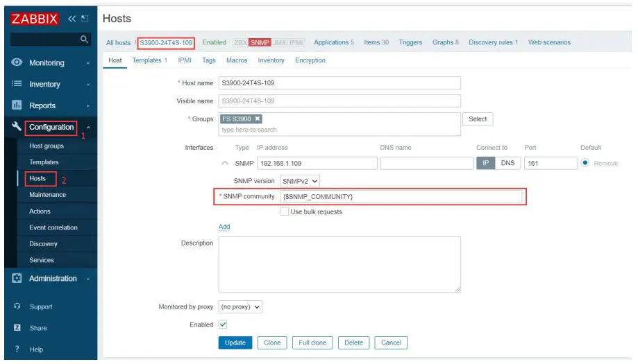The width and height of the screenshot is (638, 364).
Task: Uncheck the Enabled checkbox
Action: coord(223,324)
